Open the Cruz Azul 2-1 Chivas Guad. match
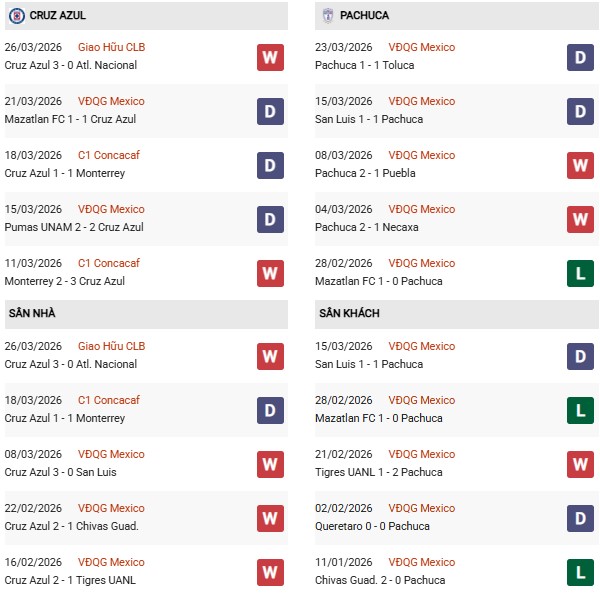This screenshot has width=600, height=593. tap(71, 526)
